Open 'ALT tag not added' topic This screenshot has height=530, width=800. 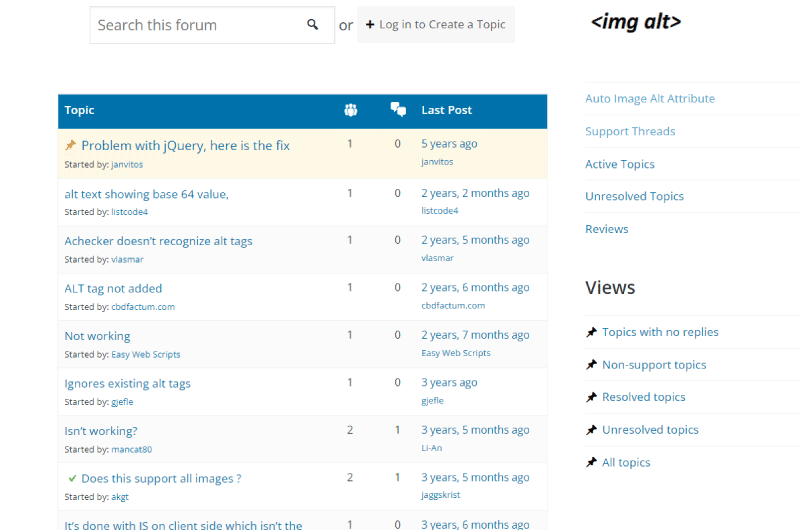[113, 288]
